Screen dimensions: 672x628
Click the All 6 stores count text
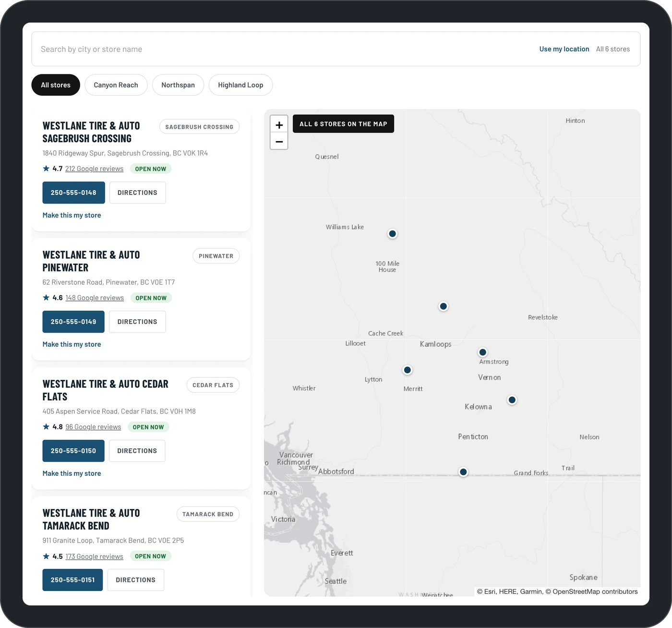pyautogui.click(x=613, y=49)
